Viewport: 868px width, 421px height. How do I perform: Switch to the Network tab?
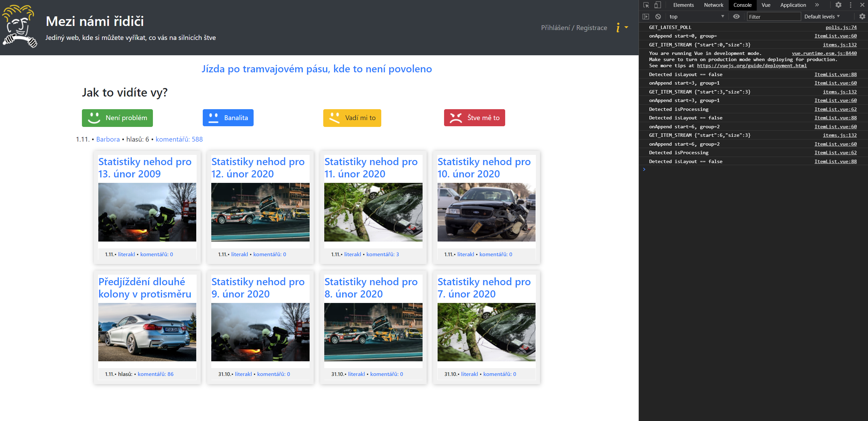point(713,5)
